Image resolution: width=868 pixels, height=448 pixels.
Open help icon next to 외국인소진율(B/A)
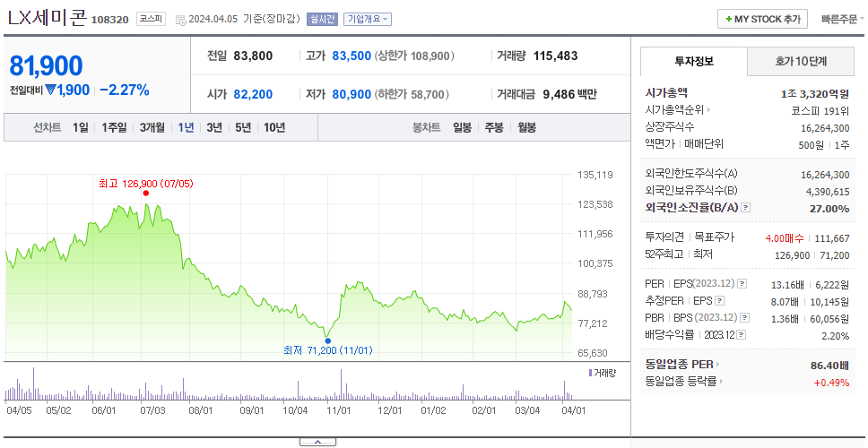tap(746, 208)
